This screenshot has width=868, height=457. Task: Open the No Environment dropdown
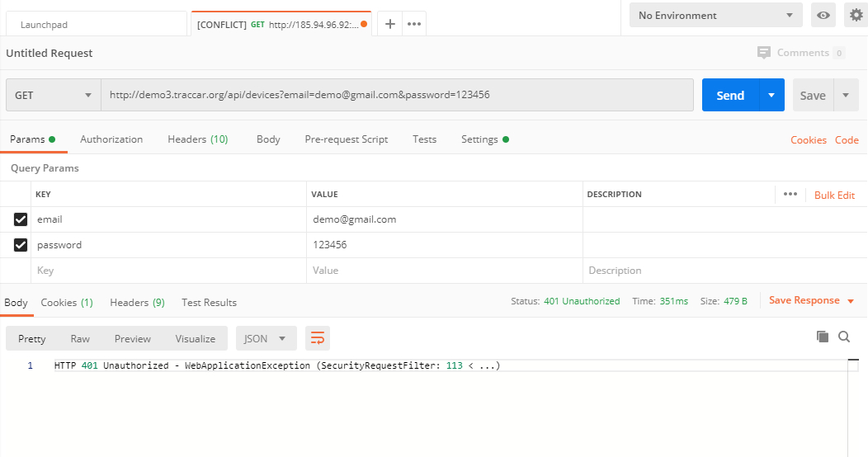click(715, 16)
